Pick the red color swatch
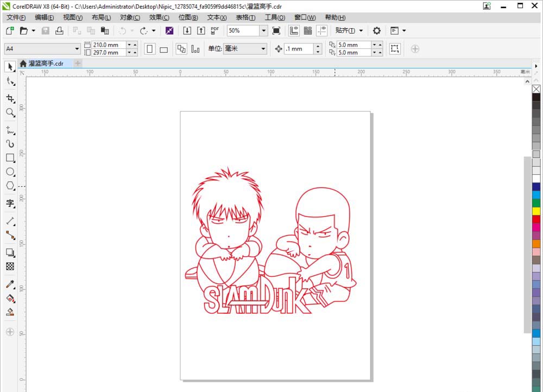The width and height of the screenshot is (543, 392). click(x=536, y=219)
